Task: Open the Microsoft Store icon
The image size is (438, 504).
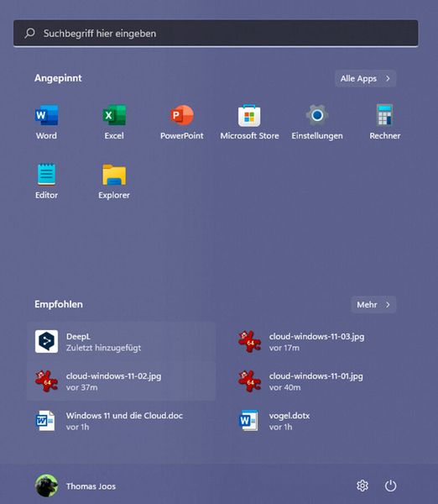Action: click(249, 115)
